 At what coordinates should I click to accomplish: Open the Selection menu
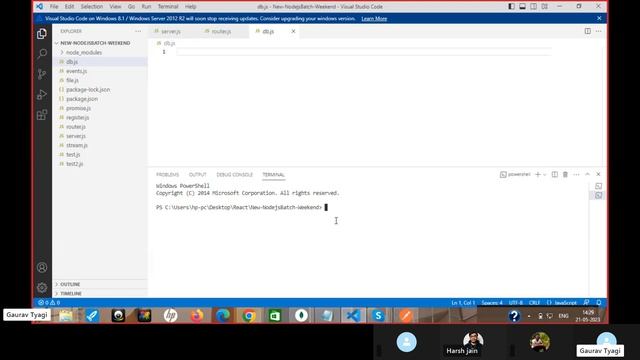click(x=92, y=7)
